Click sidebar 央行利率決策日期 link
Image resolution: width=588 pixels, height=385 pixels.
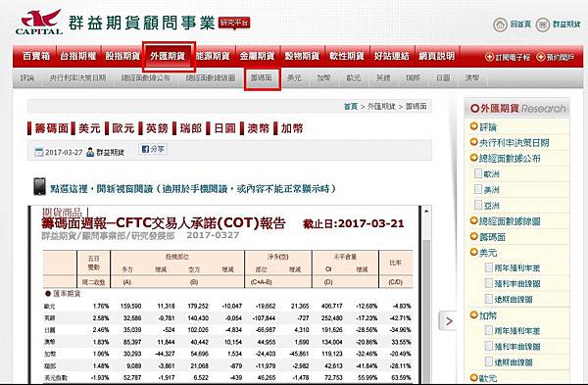[x=514, y=143]
